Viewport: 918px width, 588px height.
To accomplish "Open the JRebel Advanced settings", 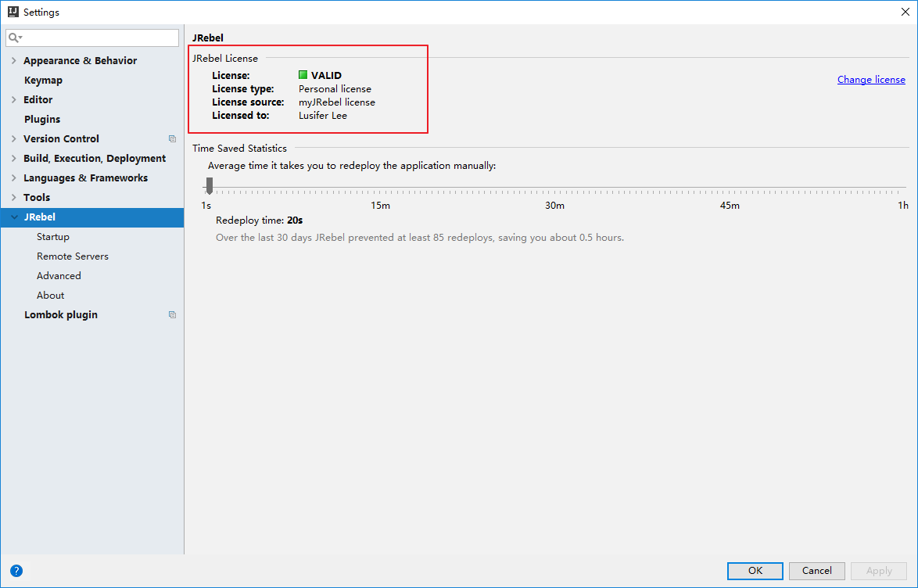I will click(x=59, y=276).
